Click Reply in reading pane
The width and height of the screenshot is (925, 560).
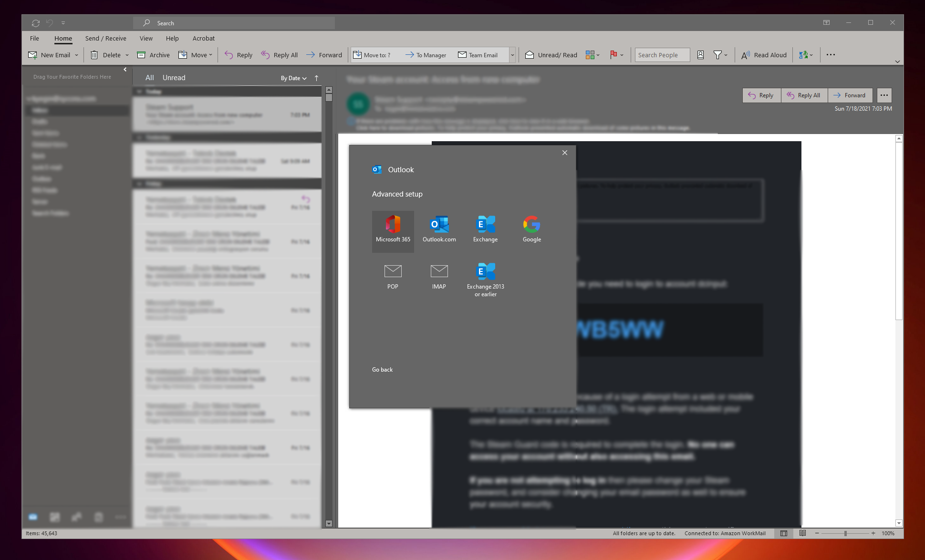click(761, 95)
